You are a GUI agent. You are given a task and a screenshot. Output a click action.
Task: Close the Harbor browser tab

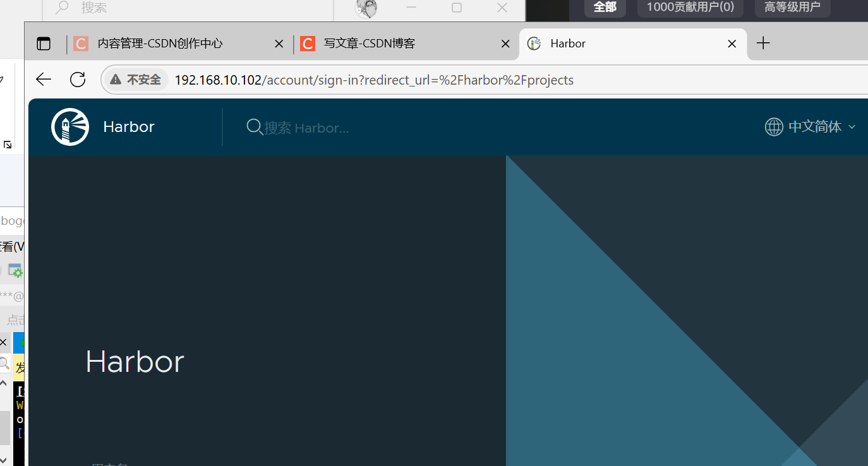[x=732, y=44]
